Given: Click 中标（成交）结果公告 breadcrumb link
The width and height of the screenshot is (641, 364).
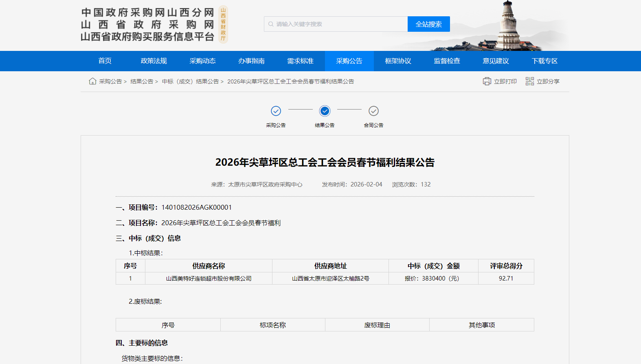Looking at the screenshot, I should (190, 81).
